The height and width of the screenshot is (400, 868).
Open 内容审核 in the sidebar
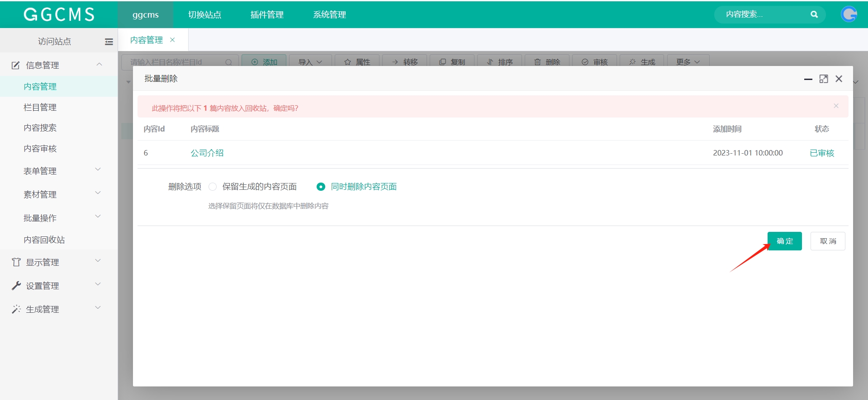40,149
